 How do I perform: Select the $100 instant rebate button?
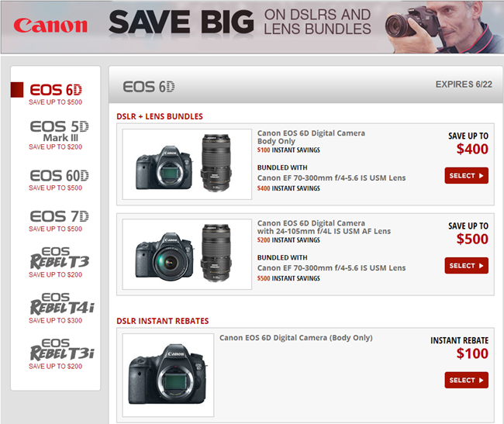tap(466, 380)
